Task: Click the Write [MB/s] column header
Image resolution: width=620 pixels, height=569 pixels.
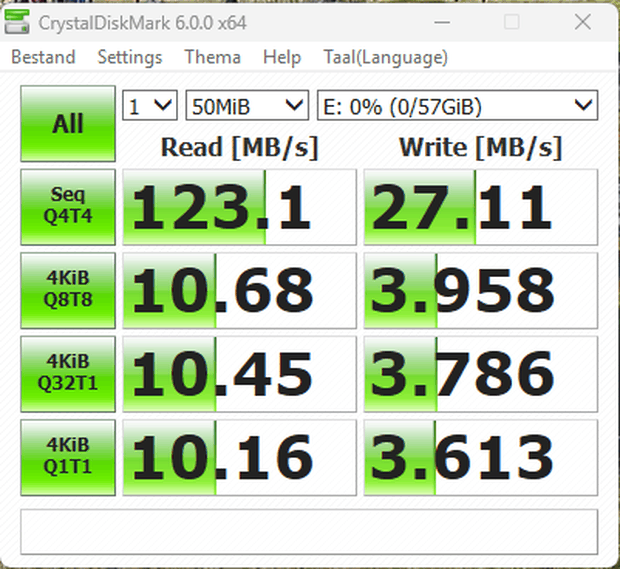Action: pyautogui.click(x=480, y=147)
